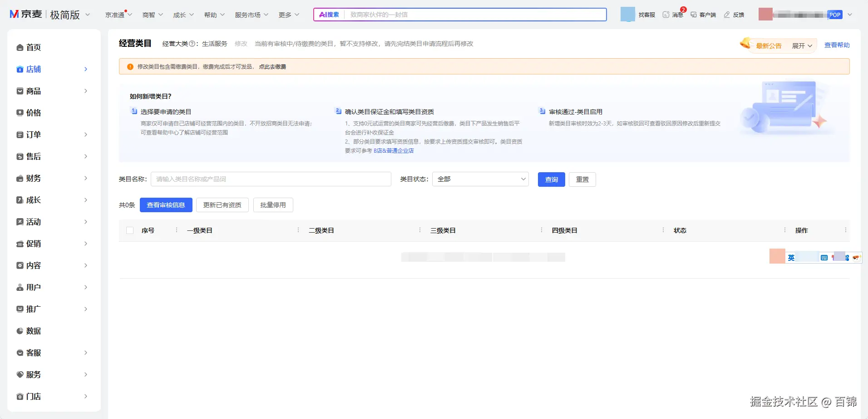
Task: Open the 类目状态 status dropdown
Action: [x=480, y=179]
